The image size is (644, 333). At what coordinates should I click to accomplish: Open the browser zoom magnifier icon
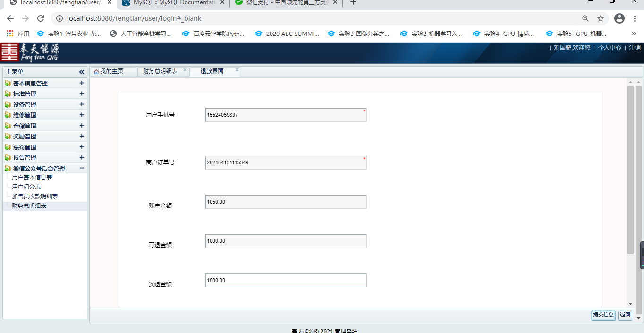pyautogui.click(x=585, y=18)
